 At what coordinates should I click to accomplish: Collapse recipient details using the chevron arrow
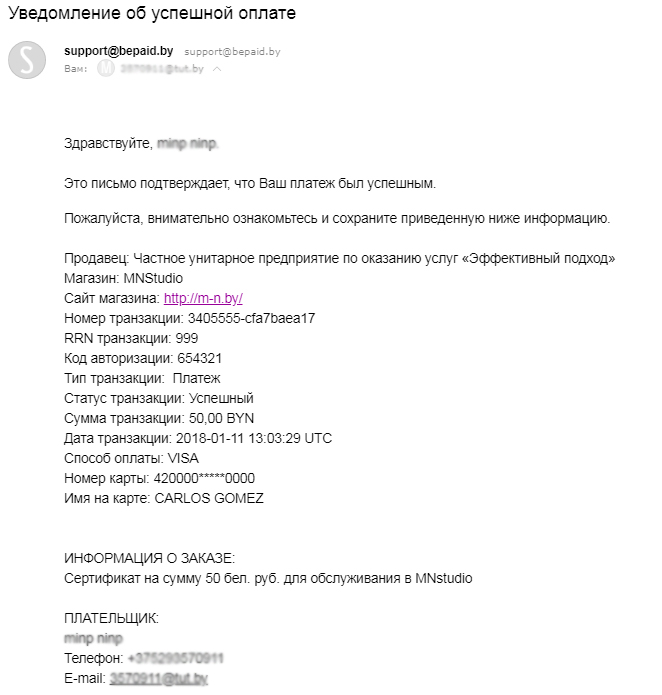pos(217,69)
